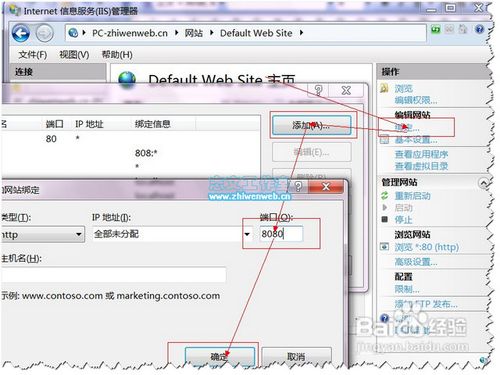Click the 编辑(E)... button
Screen dimensions: 500x375
[312, 152]
